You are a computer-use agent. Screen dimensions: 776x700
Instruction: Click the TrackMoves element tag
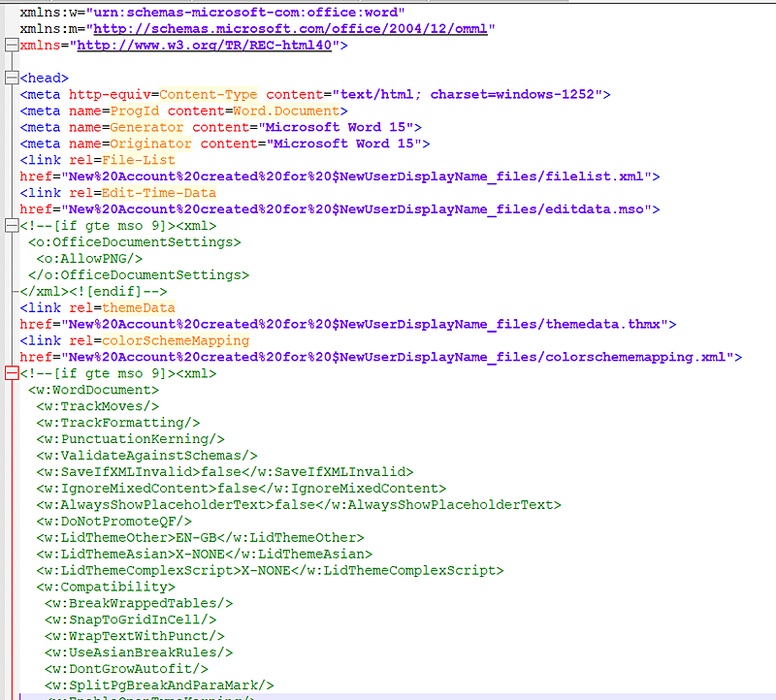(x=97, y=405)
